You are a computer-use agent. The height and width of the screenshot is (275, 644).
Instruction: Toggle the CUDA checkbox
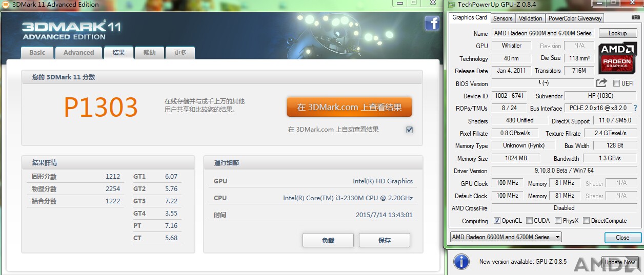click(529, 221)
